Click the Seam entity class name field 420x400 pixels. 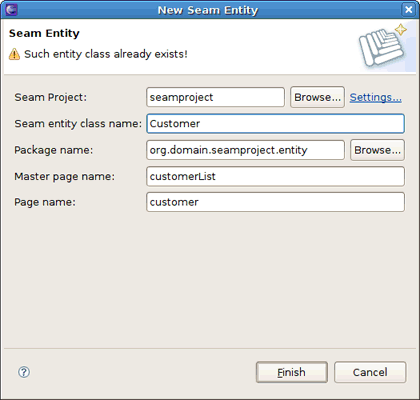coord(275,124)
